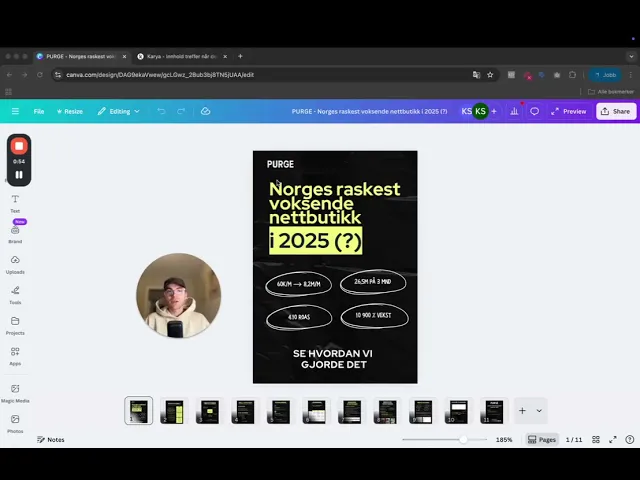This screenshot has width=640, height=480.
Task: Open the Brand panel in sidebar
Action: 15,235
